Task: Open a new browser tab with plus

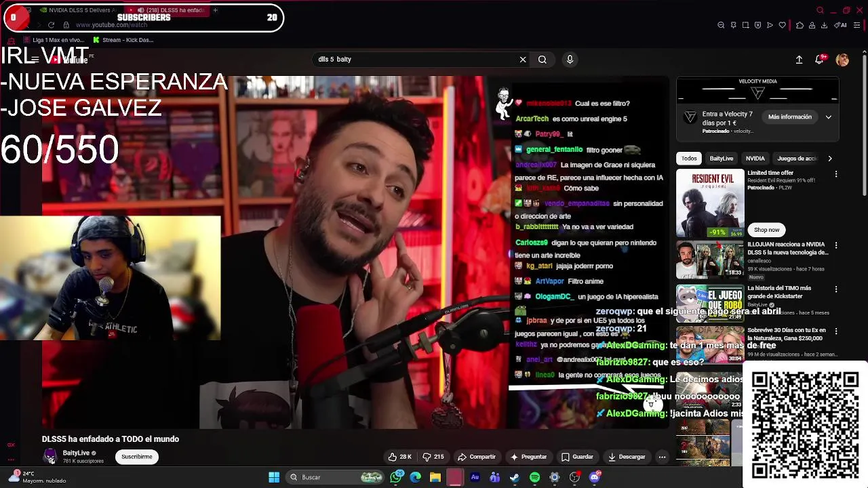Action: pos(216,10)
